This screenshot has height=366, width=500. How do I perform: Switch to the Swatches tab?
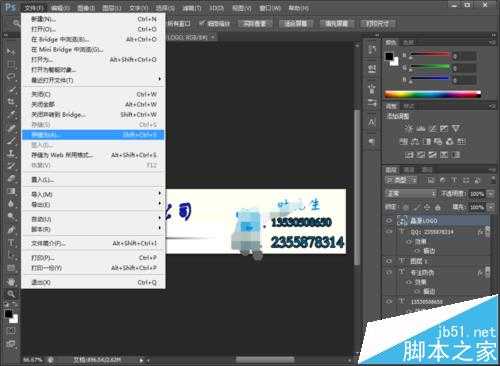[x=408, y=42]
